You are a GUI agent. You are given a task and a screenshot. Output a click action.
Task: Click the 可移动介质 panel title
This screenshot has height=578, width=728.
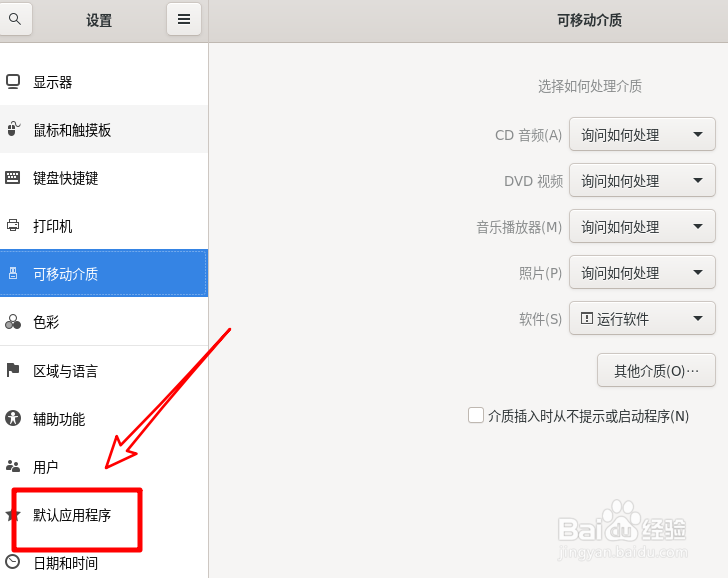(x=589, y=20)
